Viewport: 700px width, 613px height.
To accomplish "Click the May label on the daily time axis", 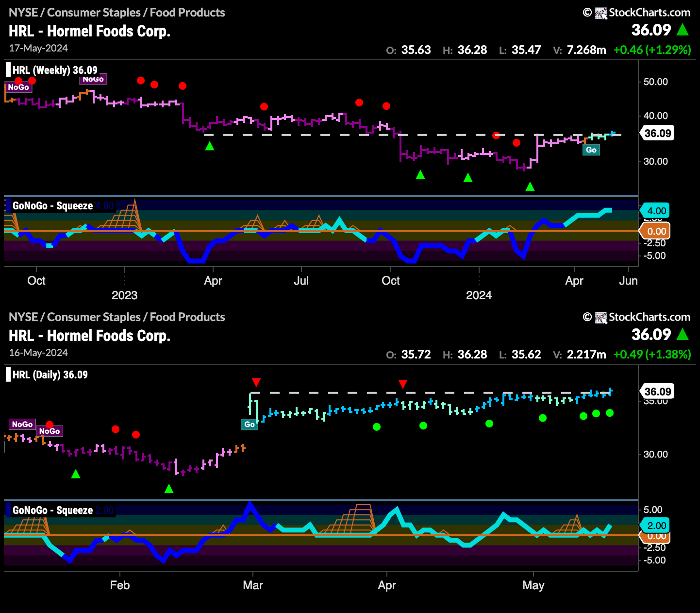I will tap(533, 585).
